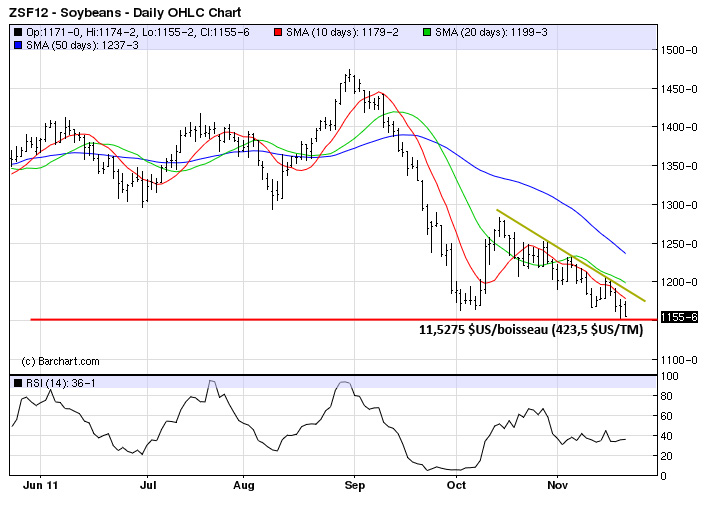Image resolution: width=706 pixels, height=512 pixels.
Task: Click the 1100-0 price axis label
Action: pos(677,359)
